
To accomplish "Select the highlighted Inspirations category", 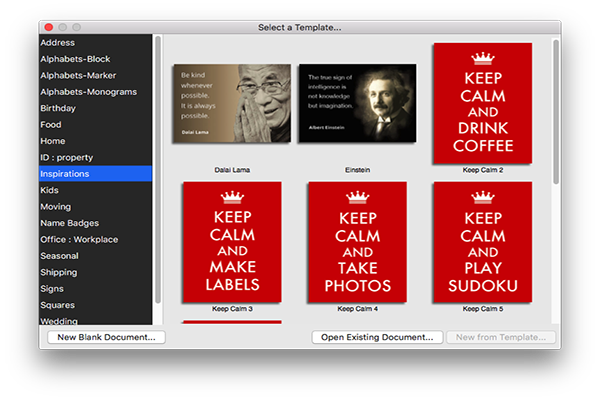I will (x=95, y=174).
